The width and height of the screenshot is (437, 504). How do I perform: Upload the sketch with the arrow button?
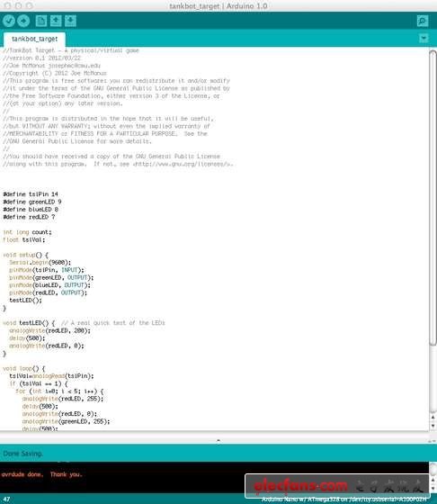click(23, 21)
